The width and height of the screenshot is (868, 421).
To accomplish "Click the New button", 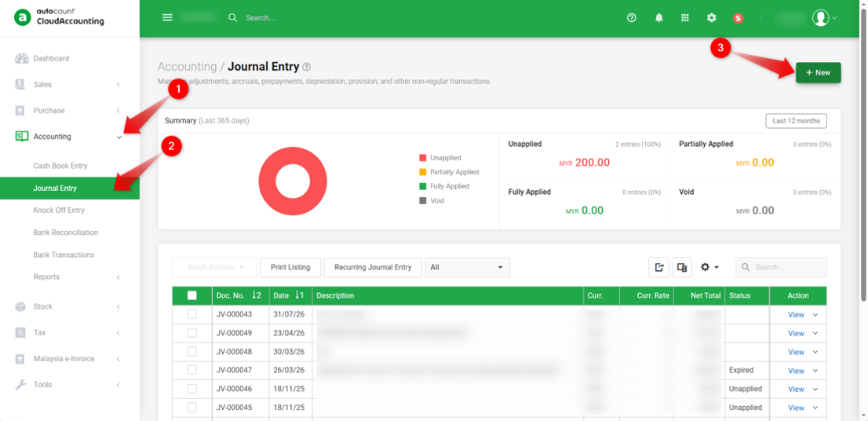I will coord(819,72).
